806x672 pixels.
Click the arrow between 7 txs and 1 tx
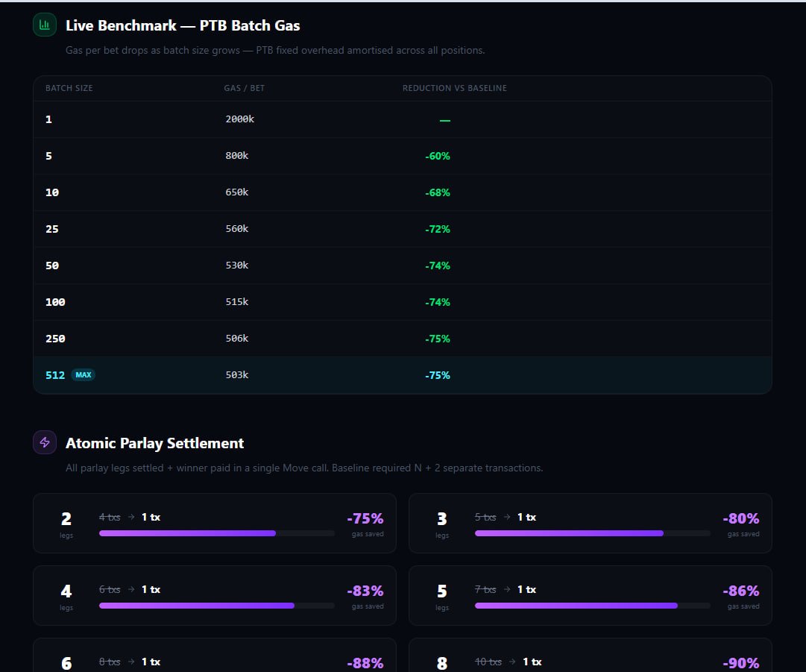507,589
